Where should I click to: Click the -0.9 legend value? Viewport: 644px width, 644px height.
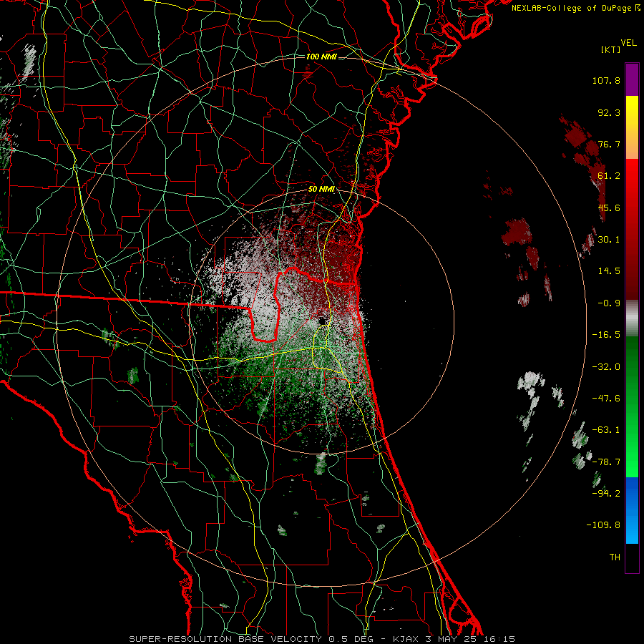609,303
